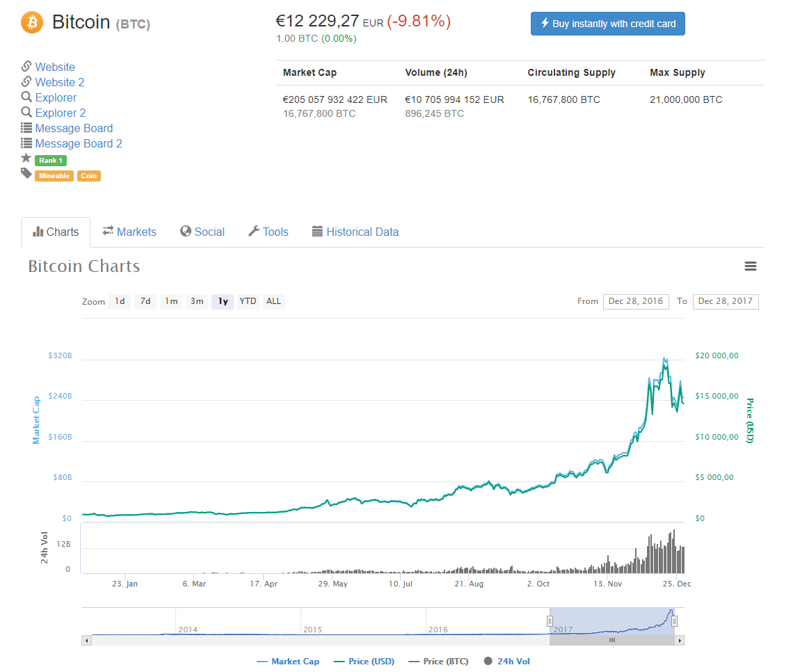Open the Website 2 link
This screenshot has width=800, height=672.
(x=60, y=82)
